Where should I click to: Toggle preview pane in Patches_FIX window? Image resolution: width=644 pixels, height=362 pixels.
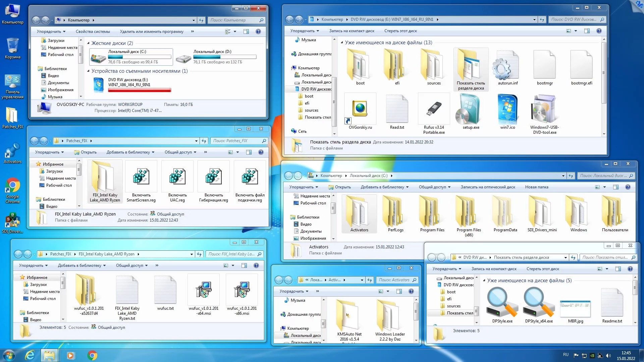click(249, 152)
